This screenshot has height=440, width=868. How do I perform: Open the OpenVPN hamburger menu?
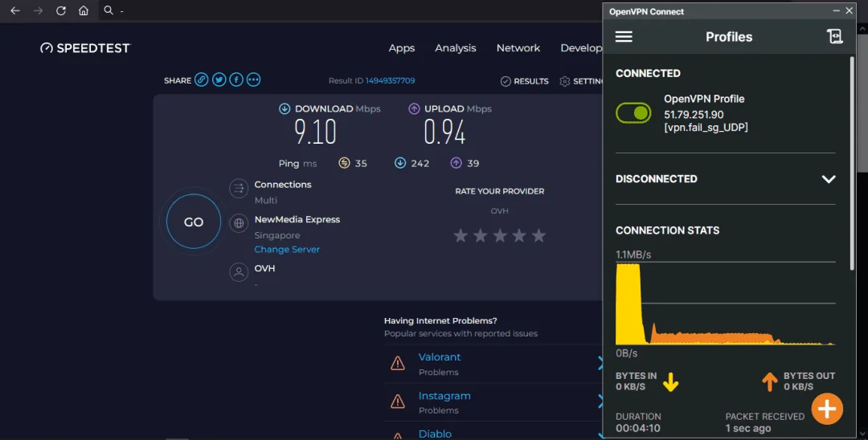(x=624, y=36)
